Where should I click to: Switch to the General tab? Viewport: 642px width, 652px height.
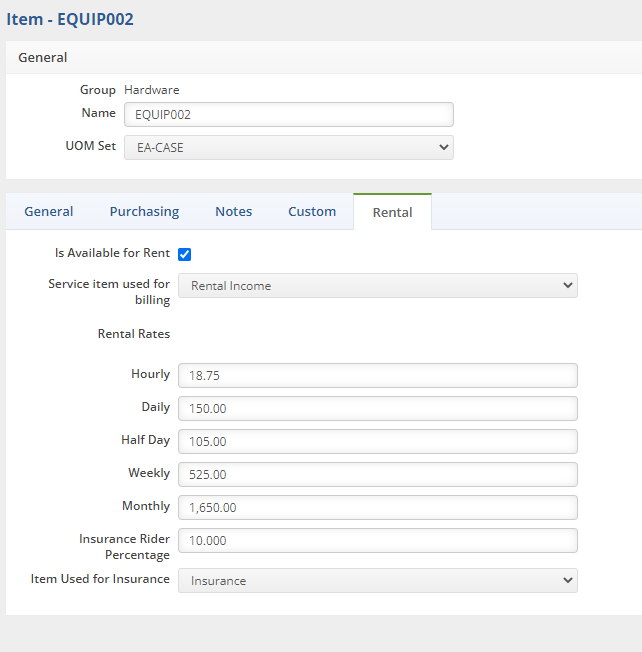(x=49, y=212)
